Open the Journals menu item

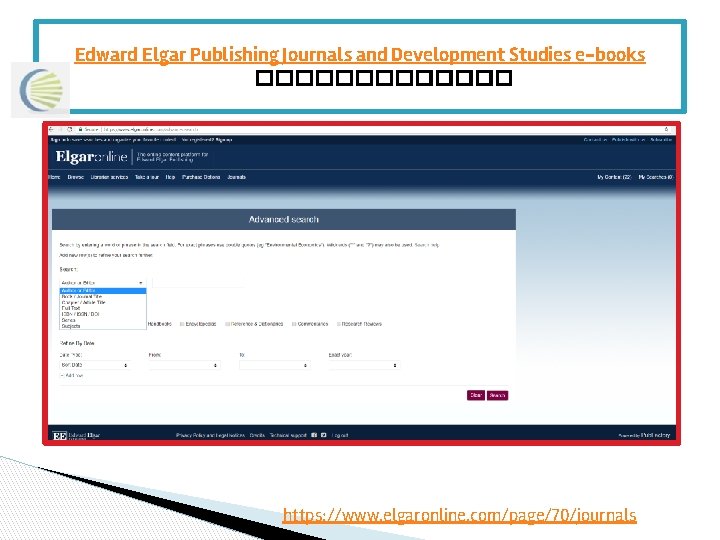tap(236, 177)
